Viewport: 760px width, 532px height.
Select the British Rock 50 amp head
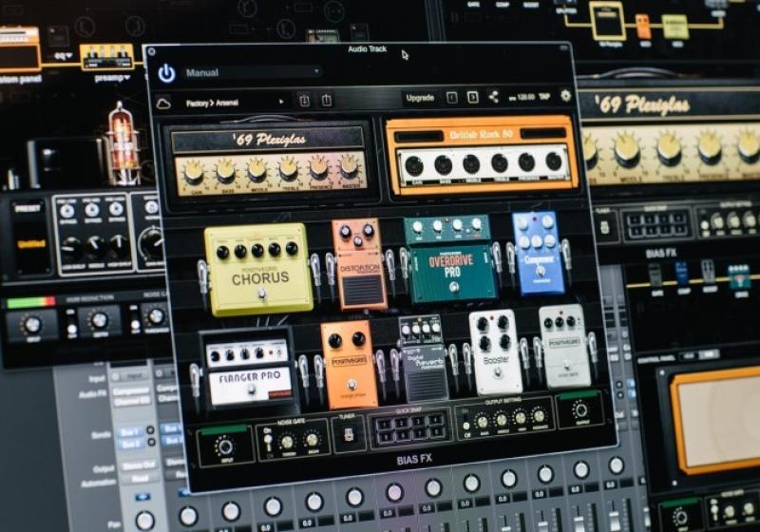click(482, 156)
